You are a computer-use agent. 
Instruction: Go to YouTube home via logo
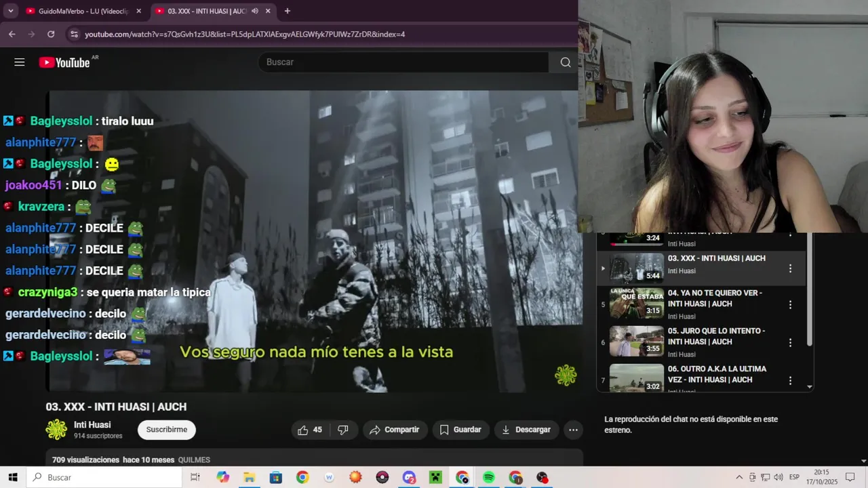tap(64, 62)
